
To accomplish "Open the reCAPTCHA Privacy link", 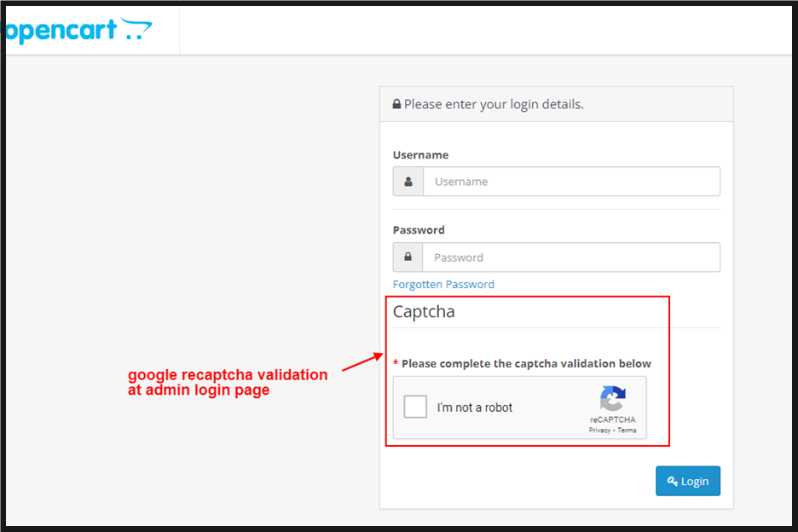I will tap(599, 431).
